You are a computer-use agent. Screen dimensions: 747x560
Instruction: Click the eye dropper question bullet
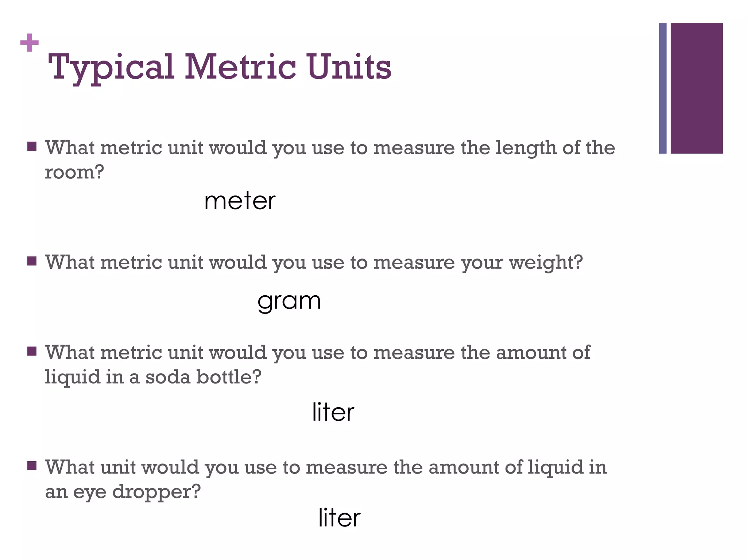tap(32, 466)
